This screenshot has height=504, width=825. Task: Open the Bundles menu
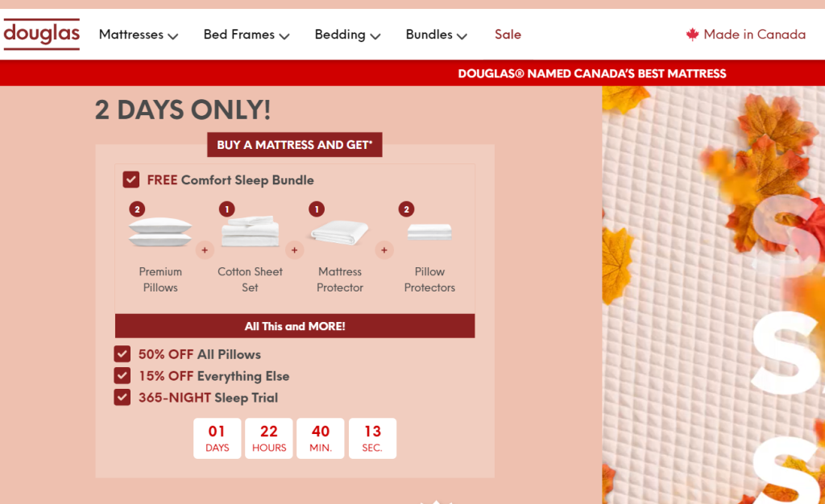tap(436, 35)
